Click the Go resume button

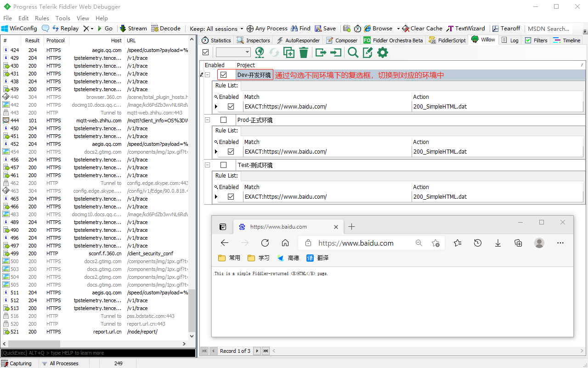click(105, 29)
